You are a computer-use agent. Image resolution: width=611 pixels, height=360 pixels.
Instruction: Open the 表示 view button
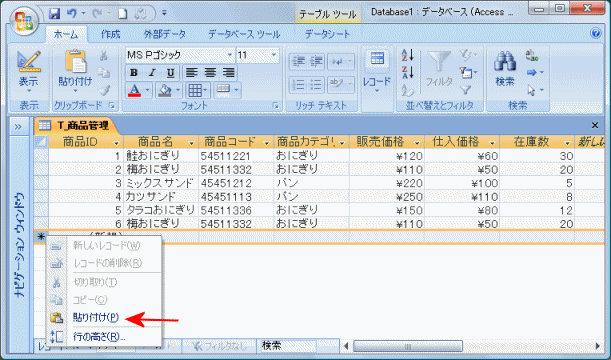[29, 72]
